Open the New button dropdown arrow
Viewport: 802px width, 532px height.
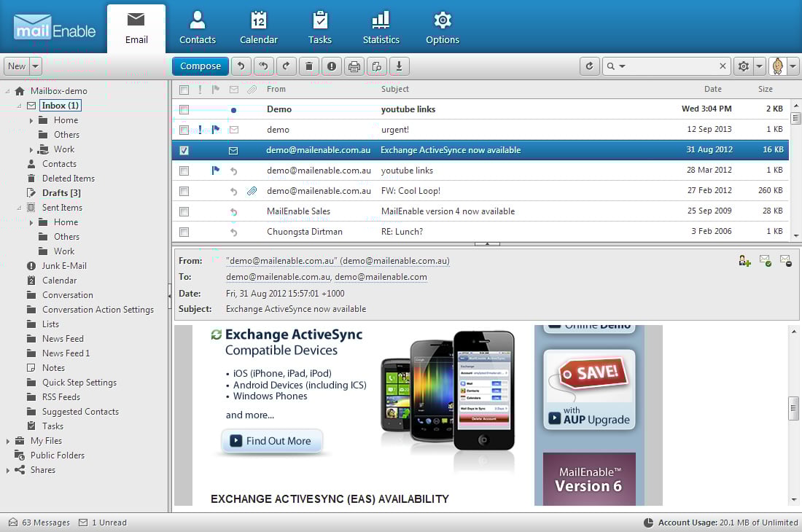click(x=36, y=66)
